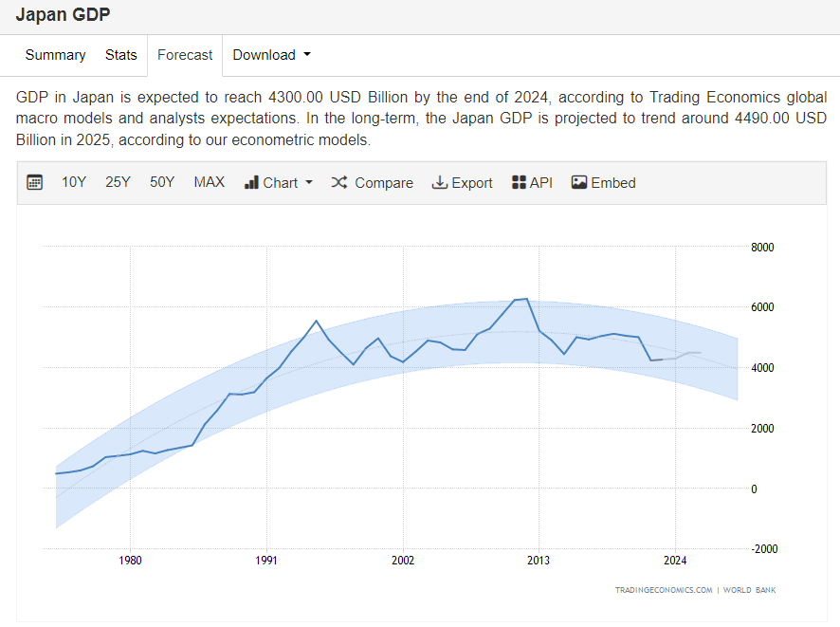Image resolution: width=840 pixels, height=627 pixels.
Task: Enable the 25Y time range
Action: click(x=118, y=182)
